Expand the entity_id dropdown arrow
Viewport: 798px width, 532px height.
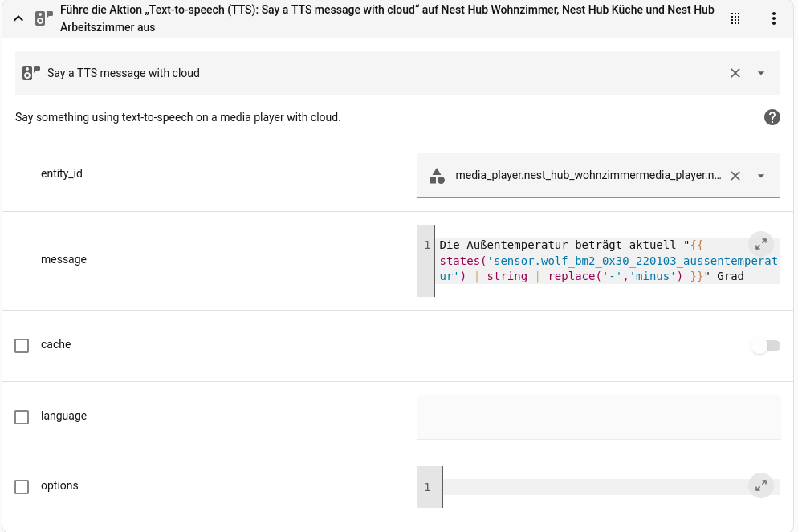click(761, 176)
